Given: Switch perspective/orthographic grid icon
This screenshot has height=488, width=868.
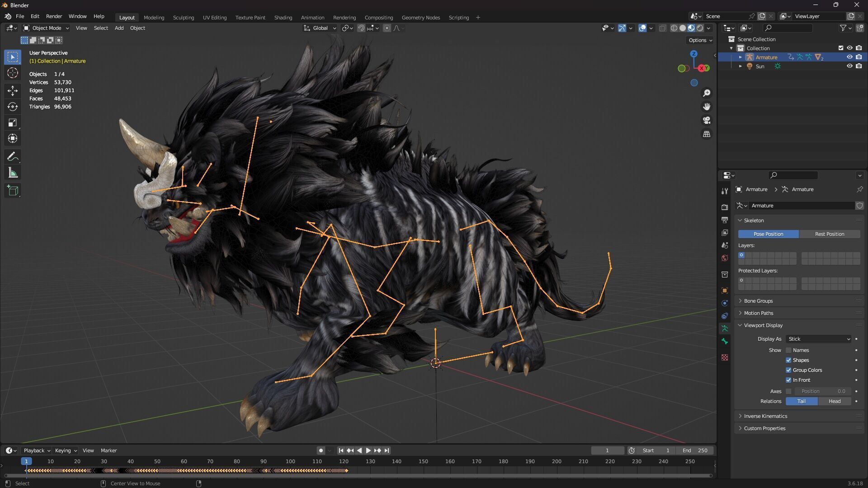Looking at the screenshot, I should [x=707, y=134].
